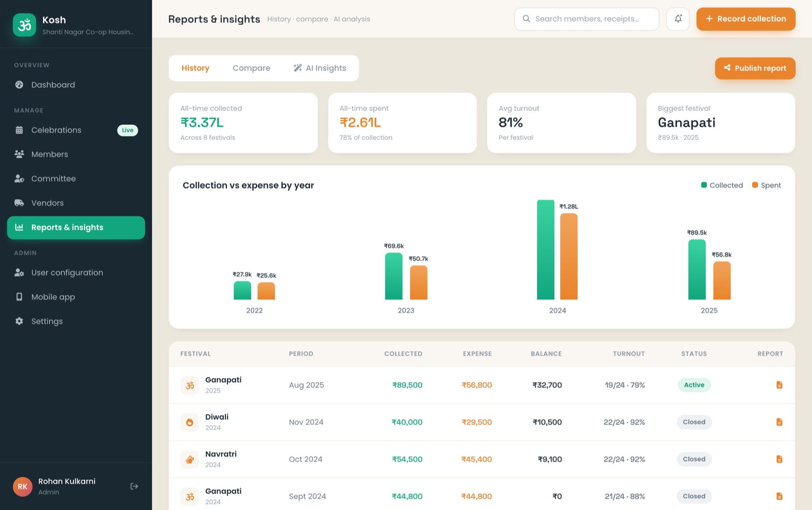Click the Members people icon
The height and width of the screenshot is (510, 812).
19,154
